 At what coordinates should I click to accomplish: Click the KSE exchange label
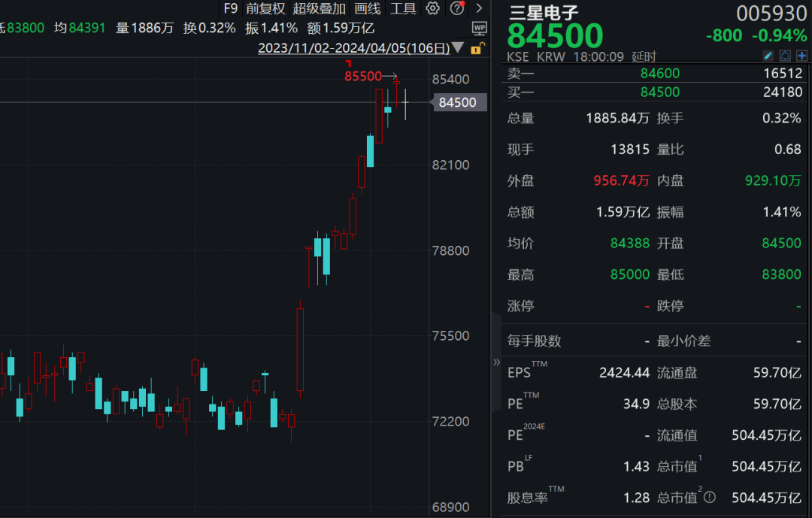[518, 56]
